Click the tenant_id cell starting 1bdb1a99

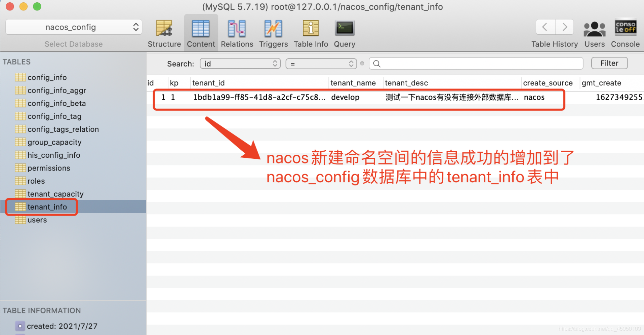[x=259, y=97]
